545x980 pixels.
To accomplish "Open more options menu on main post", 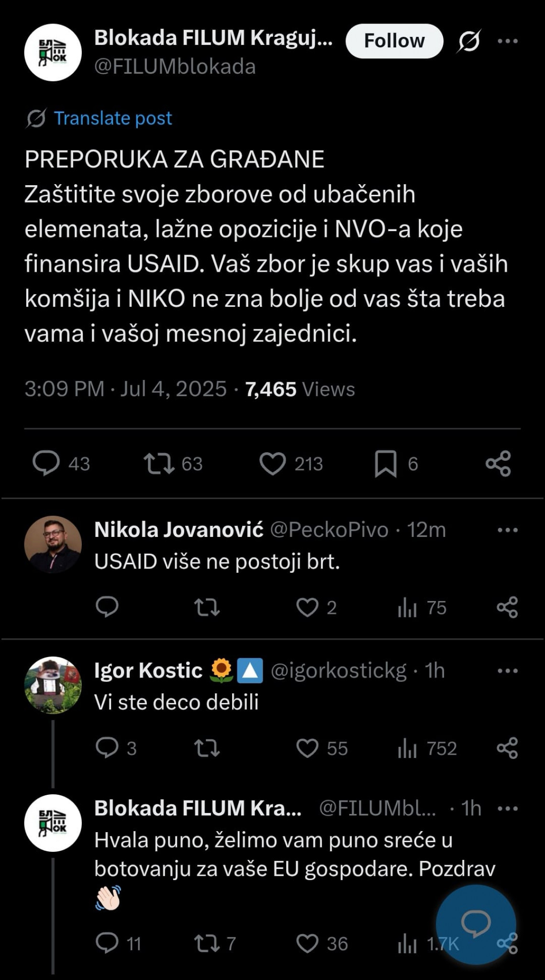I will [508, 41].
